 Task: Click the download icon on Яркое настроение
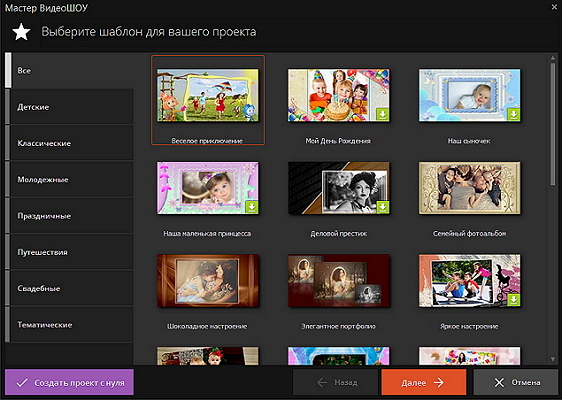pyautogui.click(x=514, y=300)
